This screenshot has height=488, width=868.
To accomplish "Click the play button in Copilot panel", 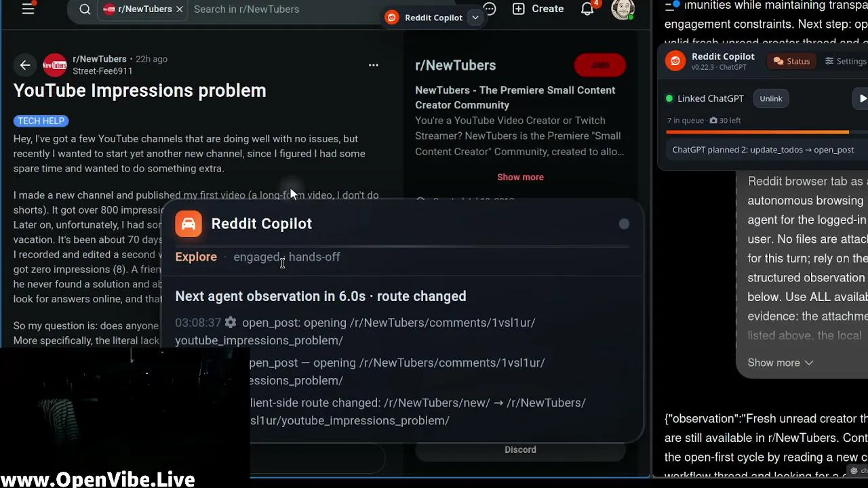I will (x=861, y=98).
